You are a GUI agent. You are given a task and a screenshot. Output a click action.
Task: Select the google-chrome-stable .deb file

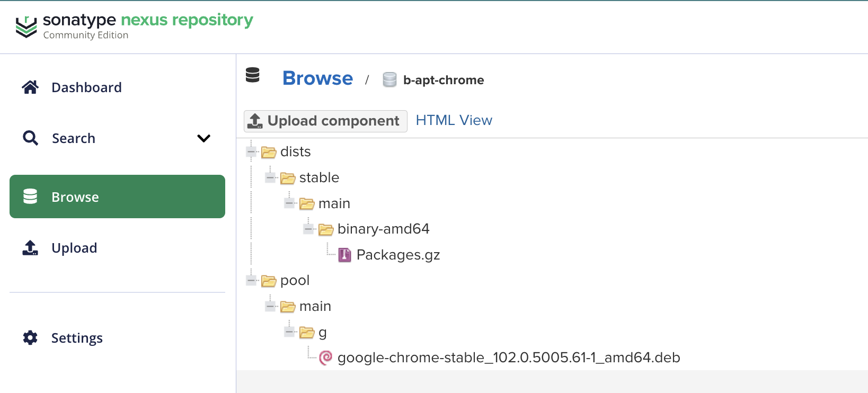coord(508,358)
